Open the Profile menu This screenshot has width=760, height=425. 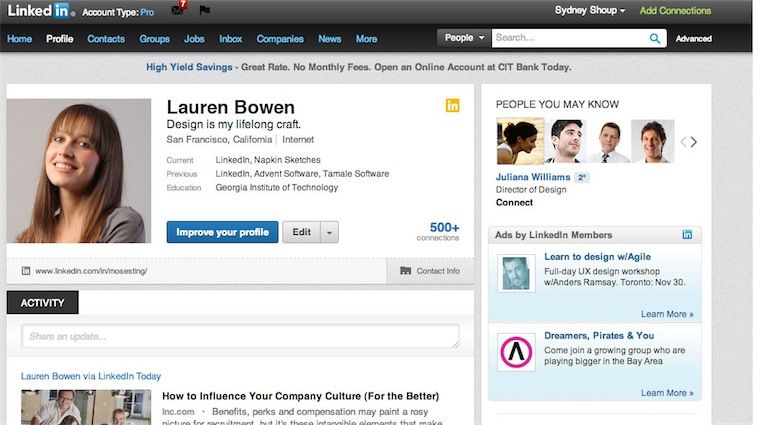[60, 39]
